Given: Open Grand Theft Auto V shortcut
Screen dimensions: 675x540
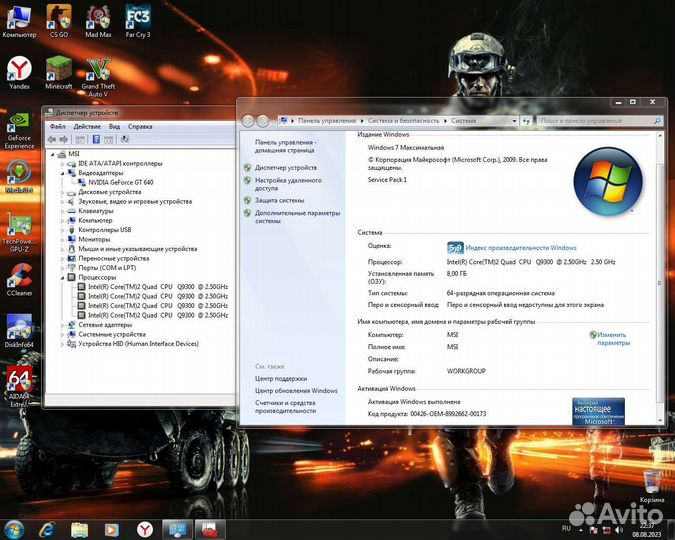Looking at the screenshot, I should point(98,77).
